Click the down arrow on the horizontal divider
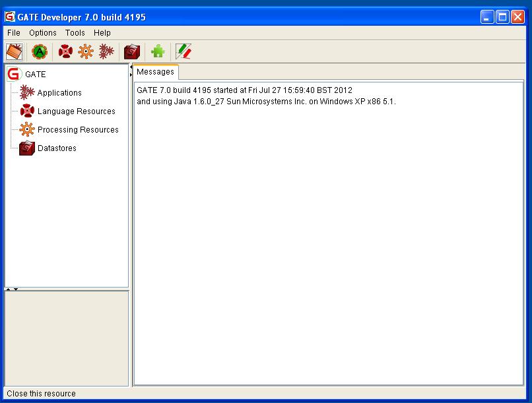 (x=16, y=289)
